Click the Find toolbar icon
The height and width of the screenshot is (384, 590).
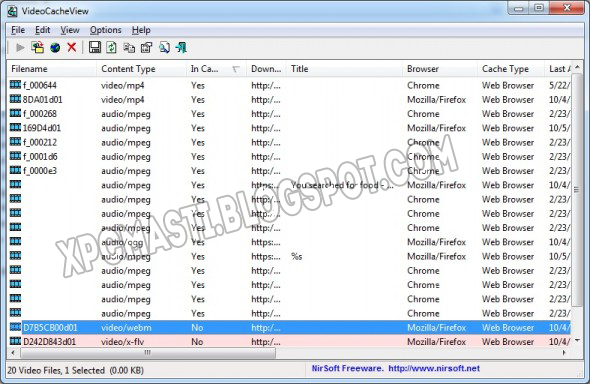pos(164,47)
